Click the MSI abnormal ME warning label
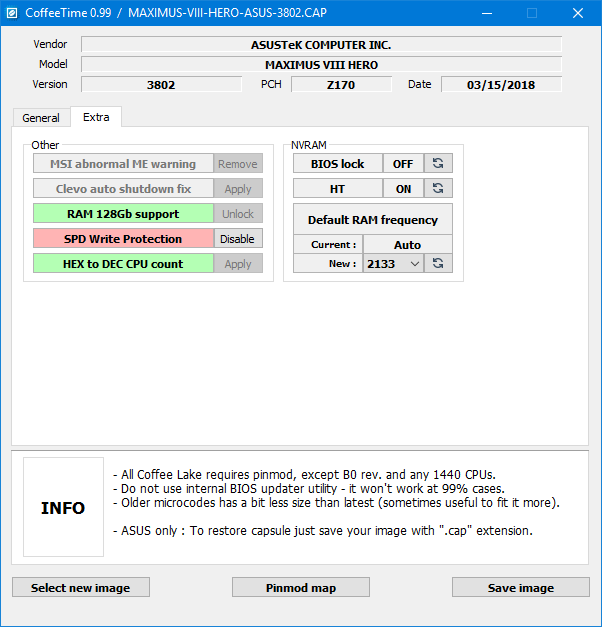Viewport: 602px width, 627px height. click(x=123, y=164)
